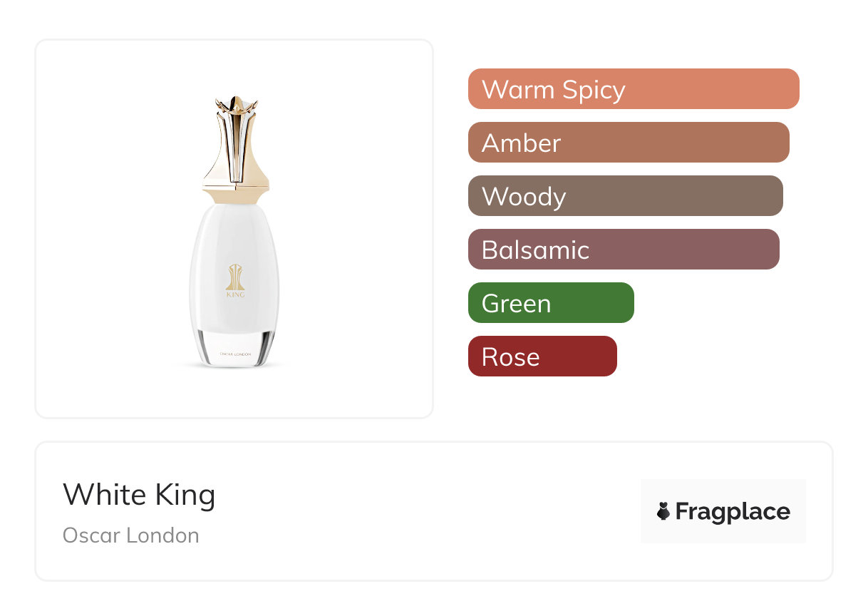
Task: Select the Green accord bar
Action: [550, 303]
